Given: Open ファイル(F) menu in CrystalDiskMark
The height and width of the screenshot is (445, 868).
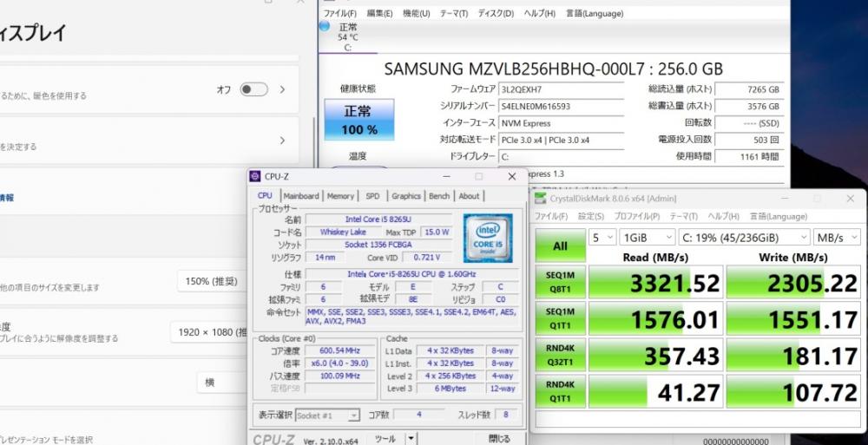Looking at the screenshot, I should click(x=551, y=216).
